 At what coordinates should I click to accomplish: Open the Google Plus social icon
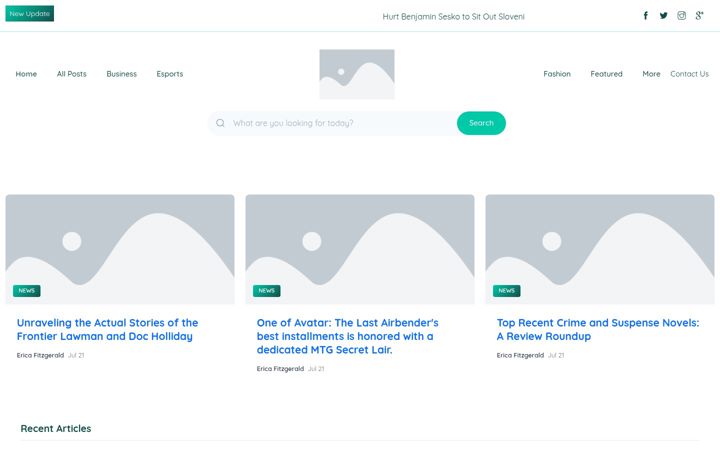coord(699,16)
